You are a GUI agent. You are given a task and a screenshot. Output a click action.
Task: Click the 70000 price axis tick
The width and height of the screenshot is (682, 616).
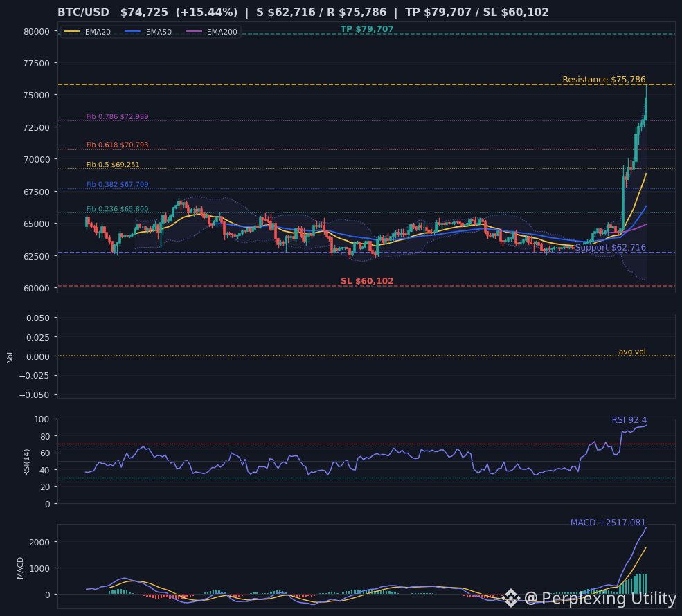(x=37, y=160)
